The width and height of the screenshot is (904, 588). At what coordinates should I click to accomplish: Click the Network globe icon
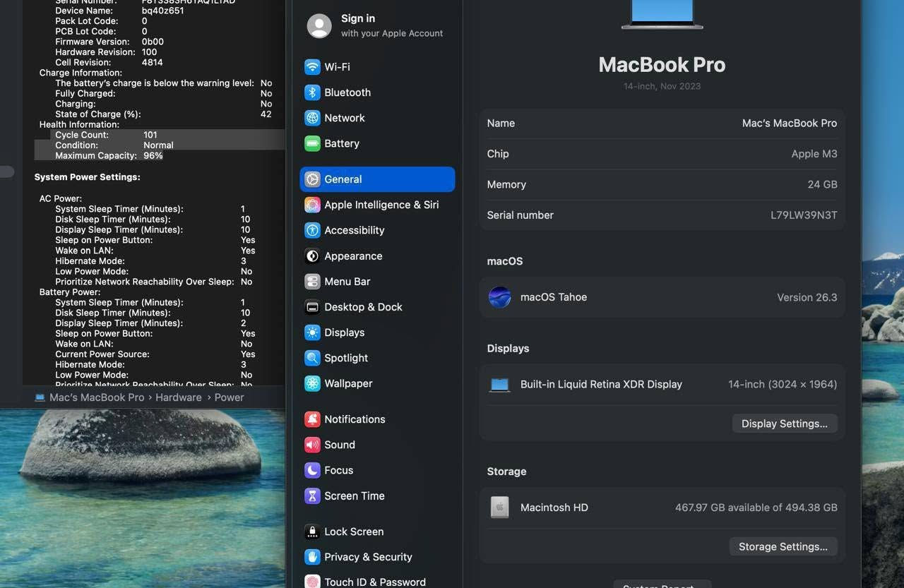(x=312, y=118)
